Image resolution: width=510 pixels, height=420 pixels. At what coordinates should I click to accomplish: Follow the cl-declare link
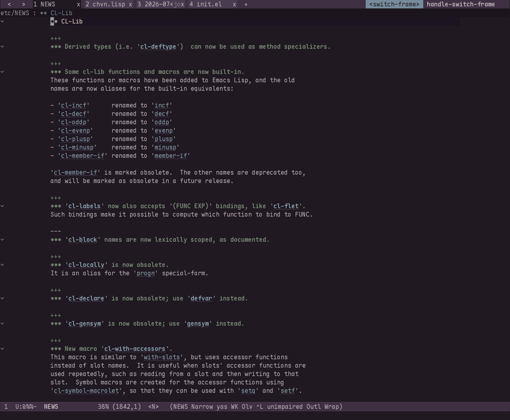point(86,299)
